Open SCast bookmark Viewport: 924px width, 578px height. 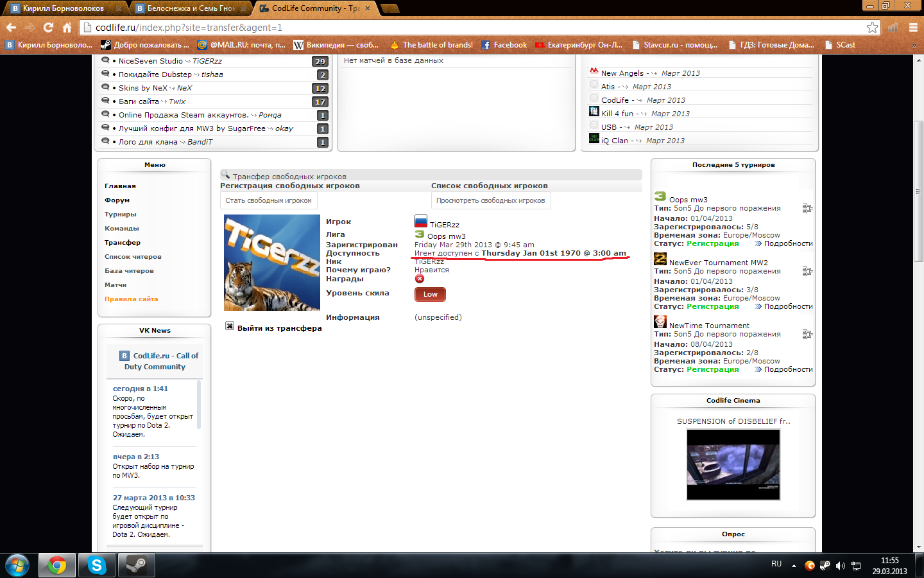[840, 45]
